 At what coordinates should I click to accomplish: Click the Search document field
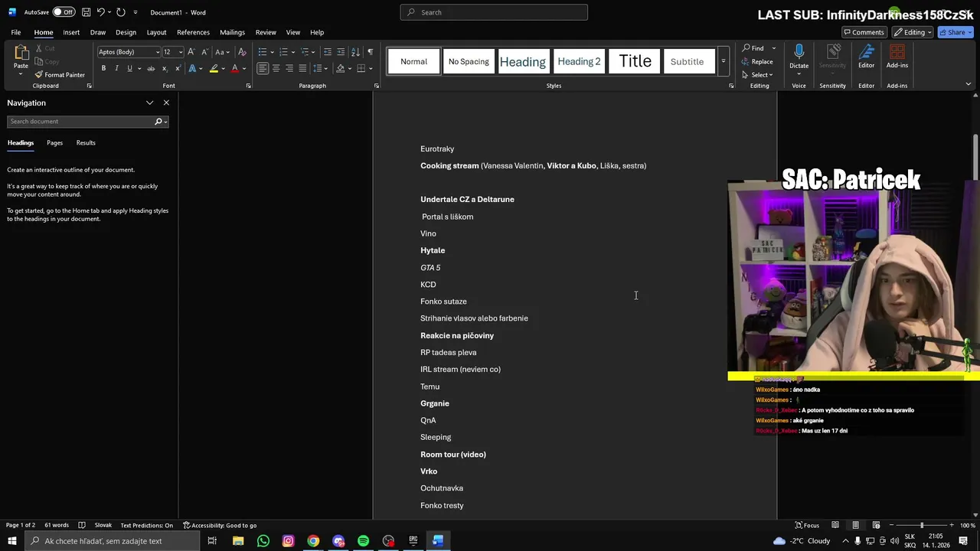tap(80, 122)
